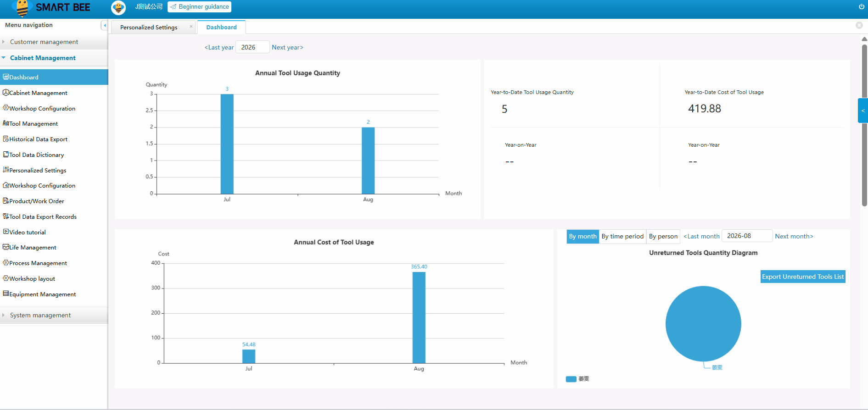868x410 pixels.
Task: Click the Equipment Management icon
Action: coord(6,294)
